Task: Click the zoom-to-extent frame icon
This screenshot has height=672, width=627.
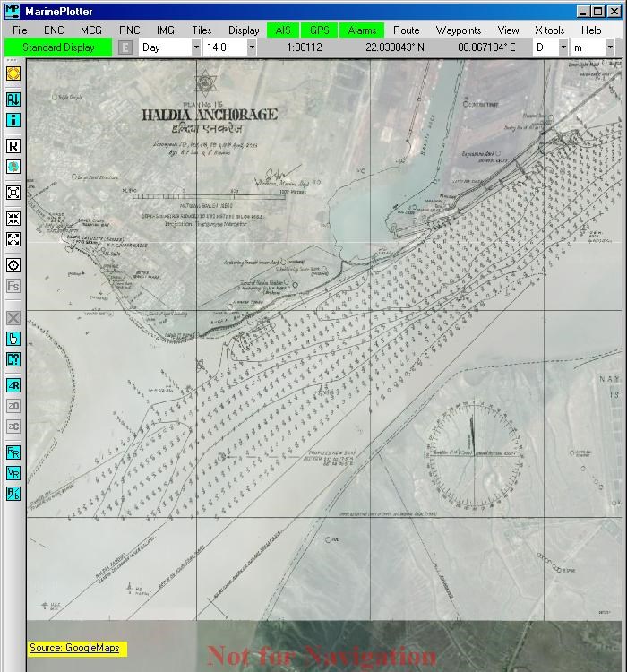Action: click(13, 193)
